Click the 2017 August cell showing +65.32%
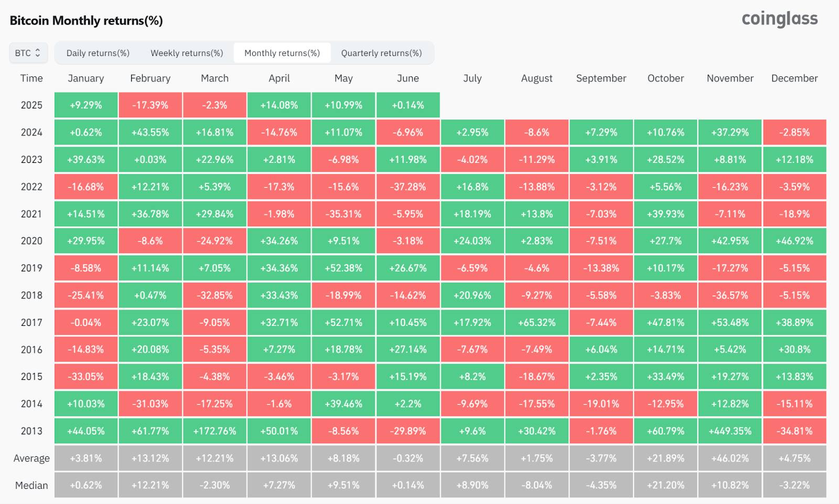The width and height of the screenshot is (839, 504). tap(536, 322)
